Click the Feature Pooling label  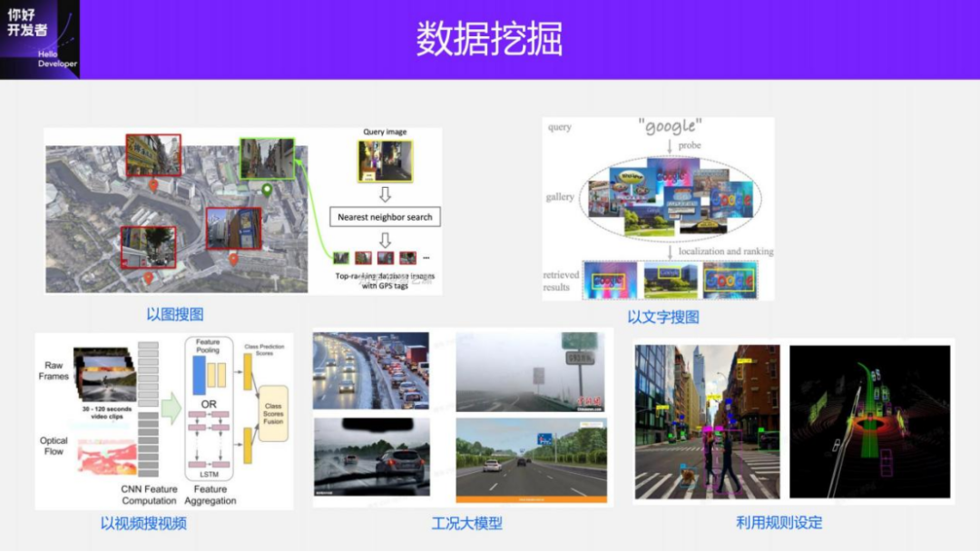pyautogui.click(x=208, y=346)
